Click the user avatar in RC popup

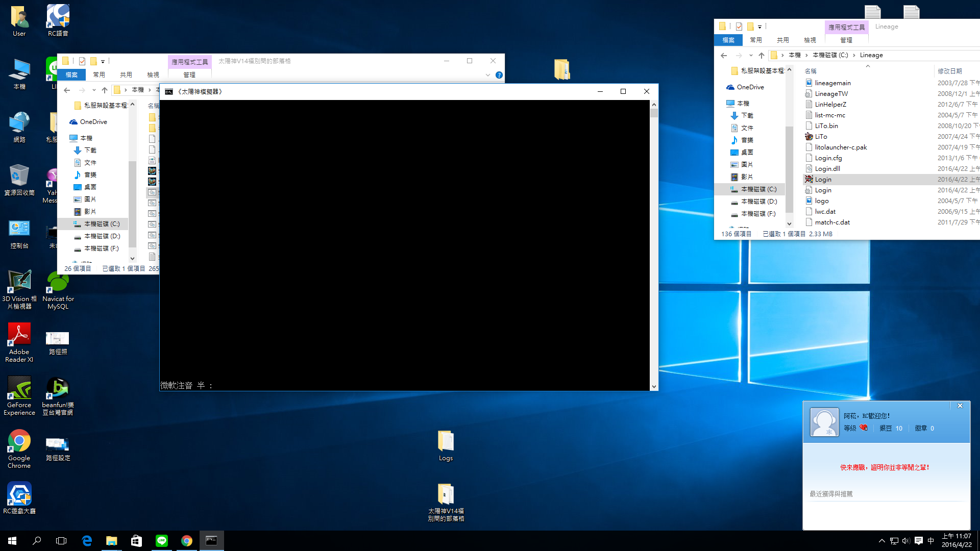point(824,422)
